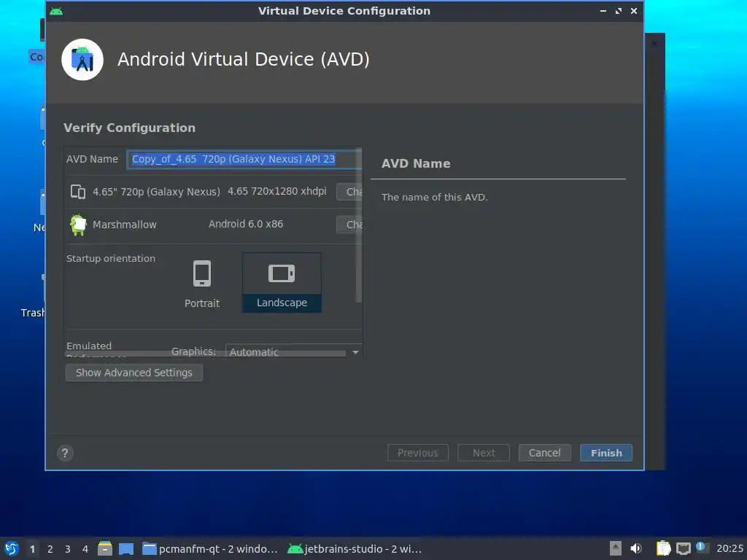This screenshot has height=560, width=747.
Task: Open pcmanfm-qt taskbar window group
Action: click(x=210, y=549)
